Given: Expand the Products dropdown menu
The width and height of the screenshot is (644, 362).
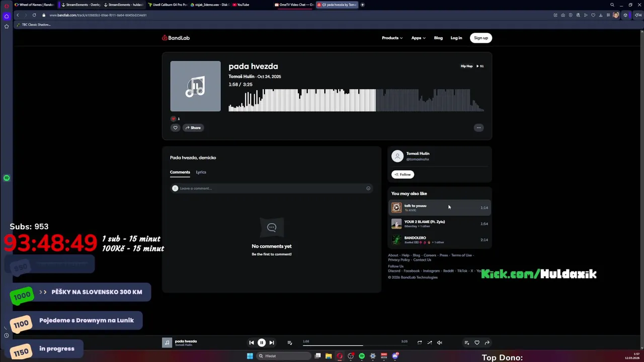Looking at the screenshot, I should pyautogui.click(x=392, y=38).
